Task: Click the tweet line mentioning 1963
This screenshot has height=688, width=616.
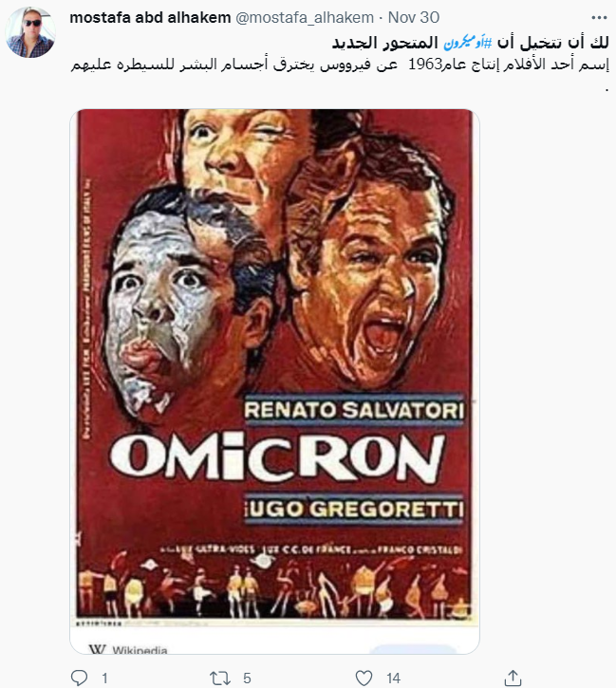Action: [340, 65]
